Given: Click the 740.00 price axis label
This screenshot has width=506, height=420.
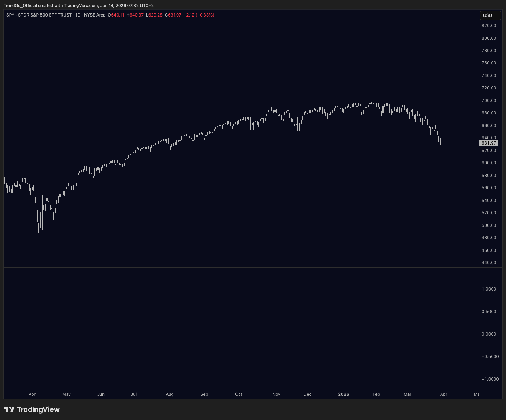Looking at the screenshot, I should (x=489, y=76).
